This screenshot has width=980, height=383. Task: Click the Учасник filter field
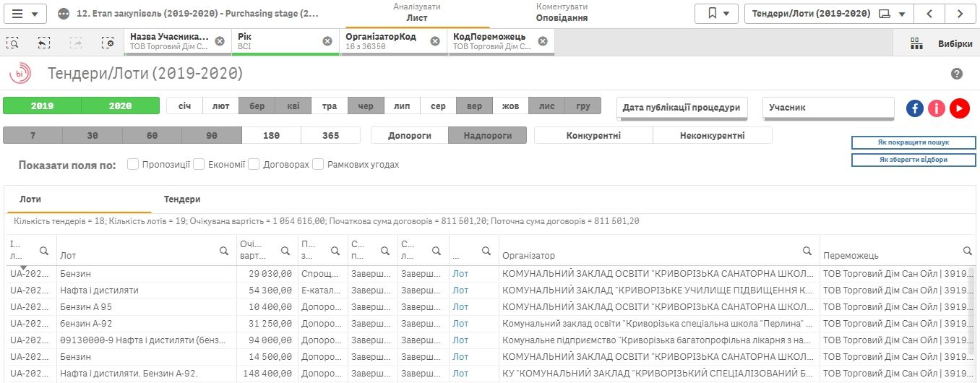coord(828,108)
